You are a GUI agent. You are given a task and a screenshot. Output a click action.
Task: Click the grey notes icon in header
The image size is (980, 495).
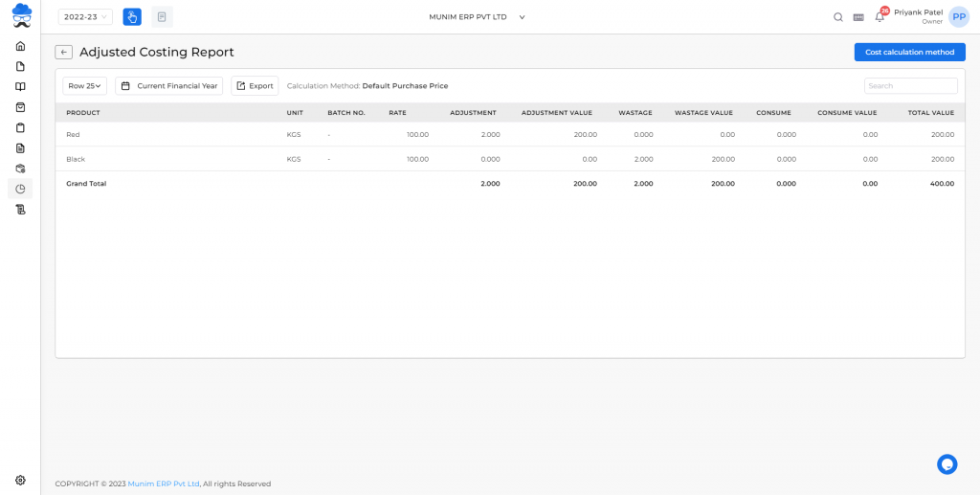coord(162,17)
